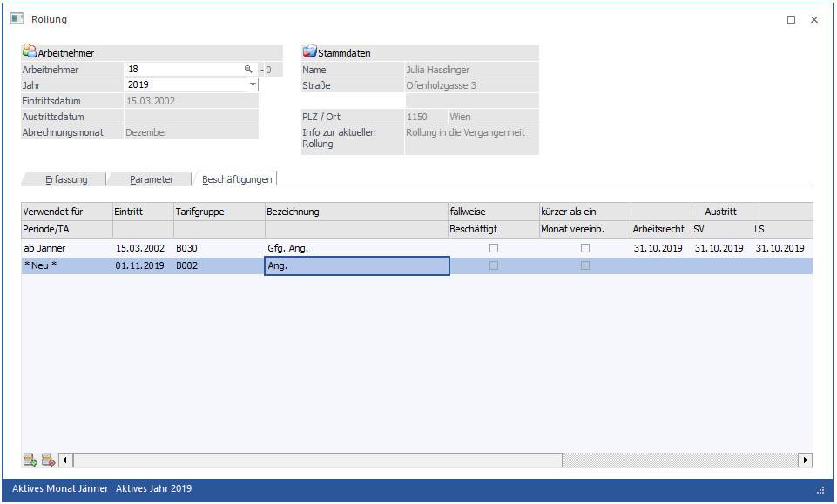Screen dimensions: 837x504
Task: Switch to the Erfassung tab
Action: pos(66,179)
